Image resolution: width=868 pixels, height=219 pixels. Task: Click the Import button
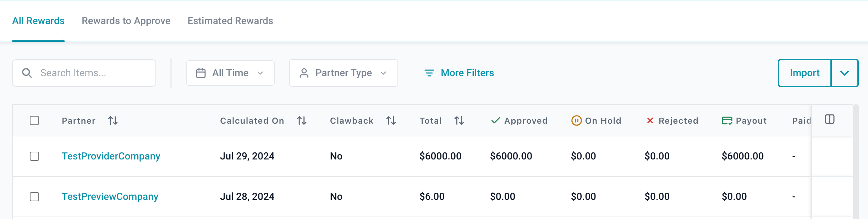[x=804, y=73]
